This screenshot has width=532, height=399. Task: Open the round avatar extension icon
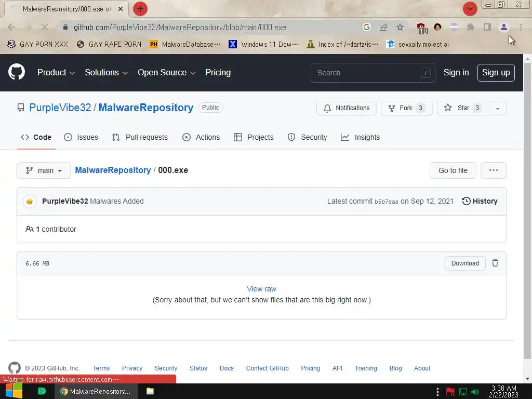[x=437, y=27]
